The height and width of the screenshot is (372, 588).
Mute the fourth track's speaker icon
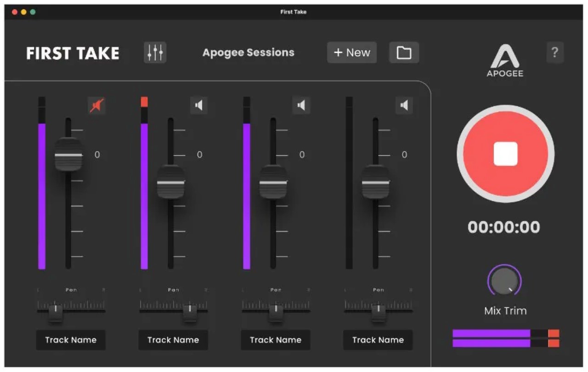coord(404,106)
